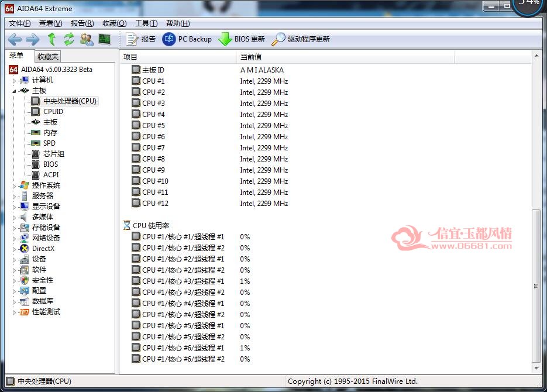The image size is (547, 392).
Task: Open PC Backup from toolbar
Action: pyautogui.click(x=187, y=39)
